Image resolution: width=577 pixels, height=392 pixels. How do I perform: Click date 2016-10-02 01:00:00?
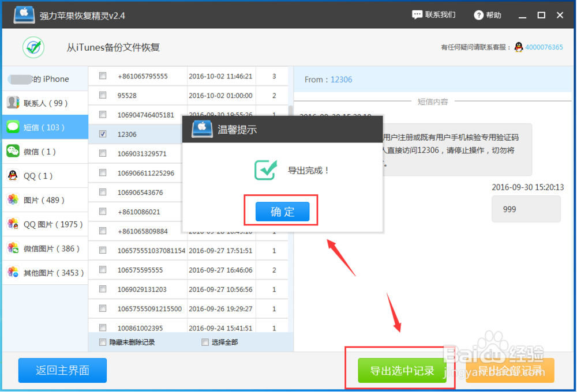220,96
